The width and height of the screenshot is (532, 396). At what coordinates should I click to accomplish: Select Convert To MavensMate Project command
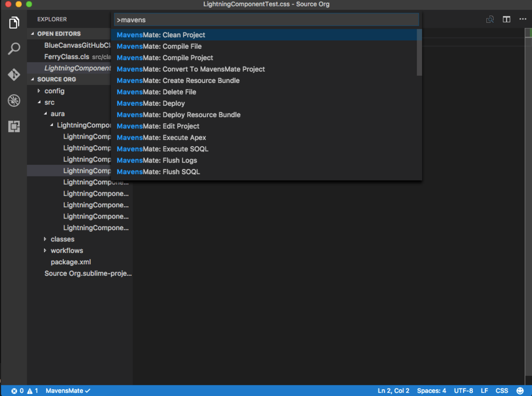(264, 69)
